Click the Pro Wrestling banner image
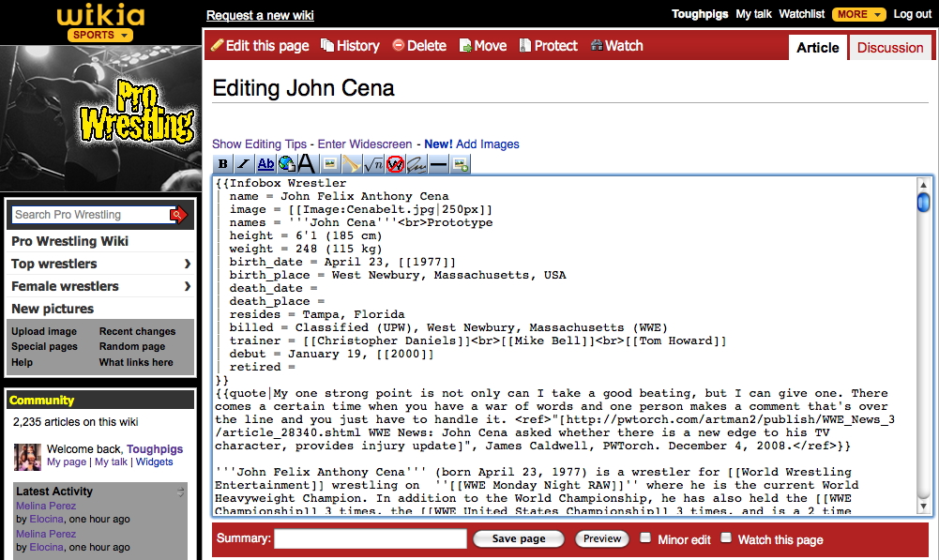Screen dimensions: 939x560 (x=100, y=118)
